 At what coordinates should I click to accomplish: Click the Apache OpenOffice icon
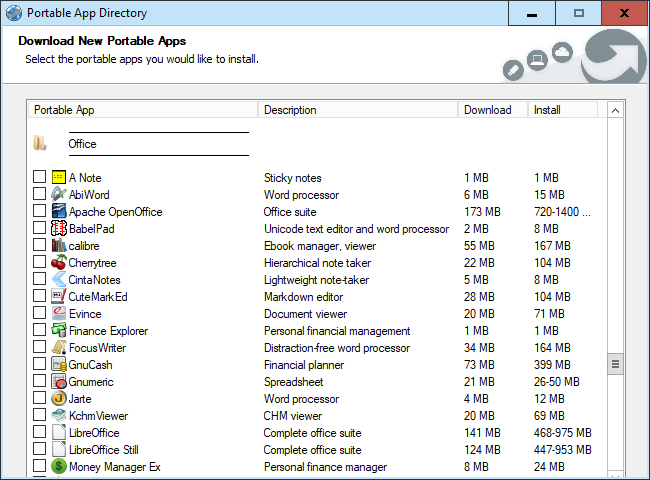click(59, 212)
